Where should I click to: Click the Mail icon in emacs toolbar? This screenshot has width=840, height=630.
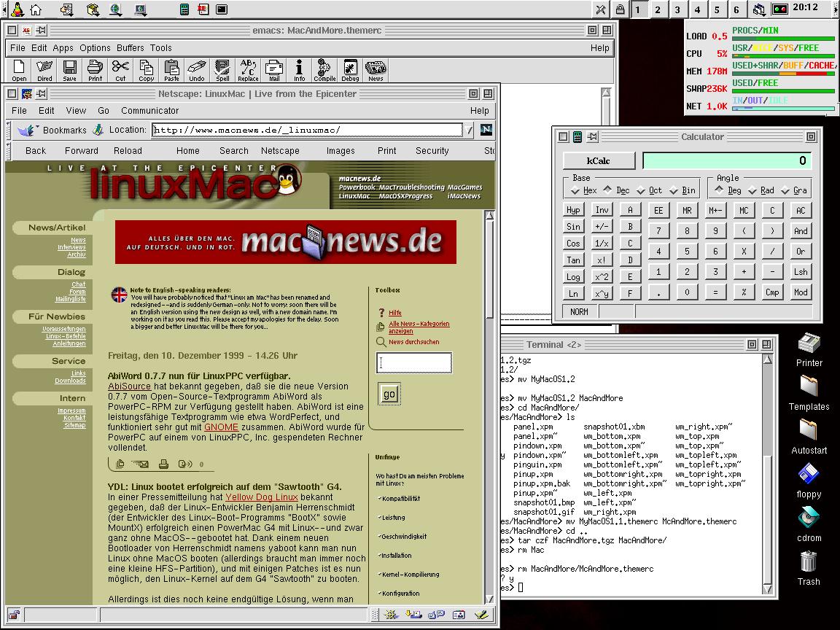[x=273, y=70]
